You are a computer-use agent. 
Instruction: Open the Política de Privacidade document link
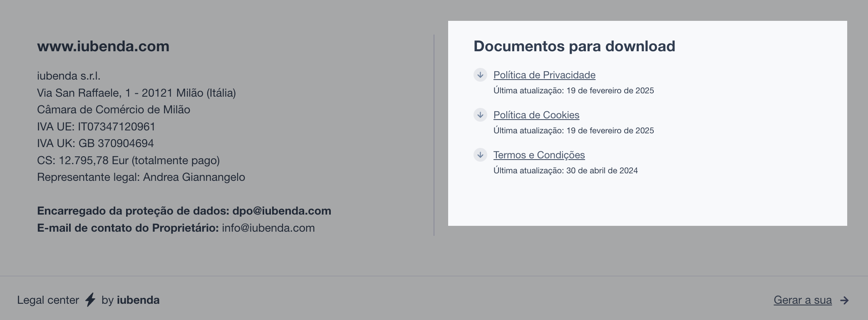click(x=544, y=75)
